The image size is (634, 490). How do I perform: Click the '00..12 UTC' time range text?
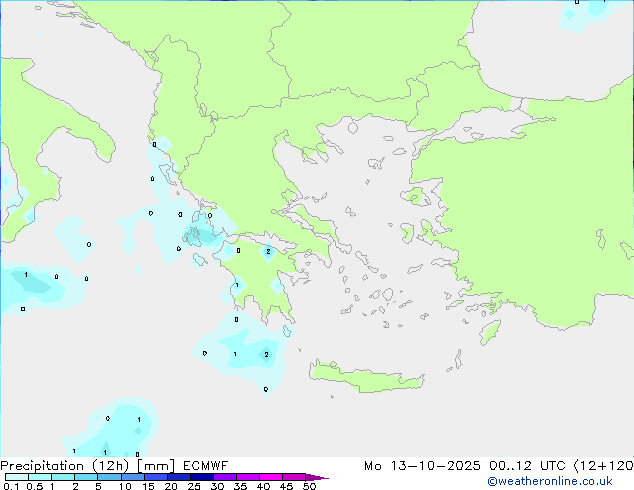point(530,466)
